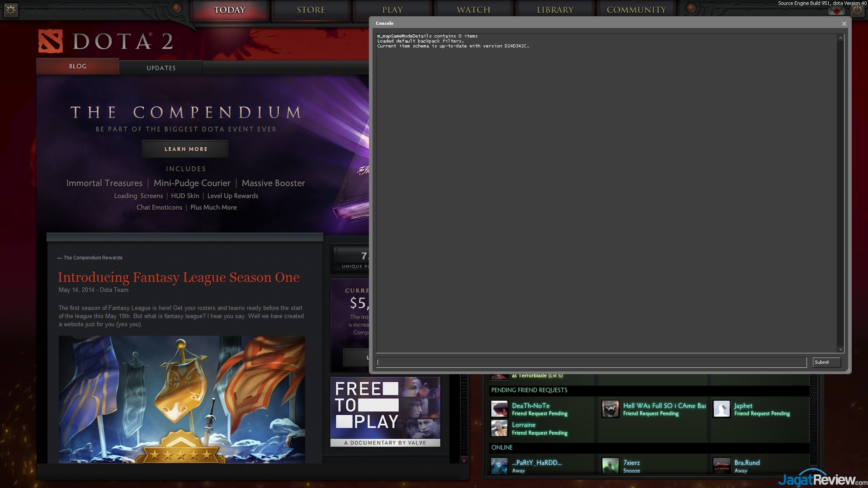
Task: Open Free To Play documentary banner
Action: pyautogui.click(x=385, y=412)
